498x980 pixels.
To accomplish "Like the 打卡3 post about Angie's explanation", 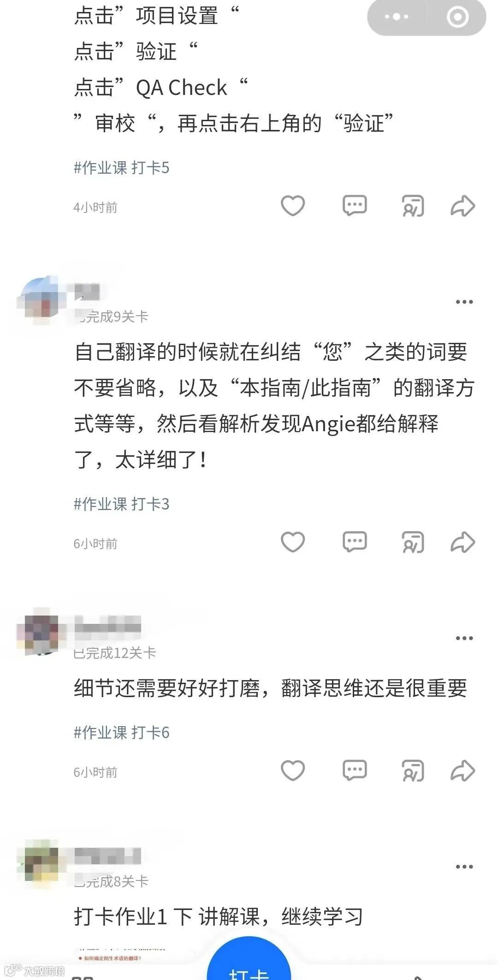I will [x=293, y=542].
